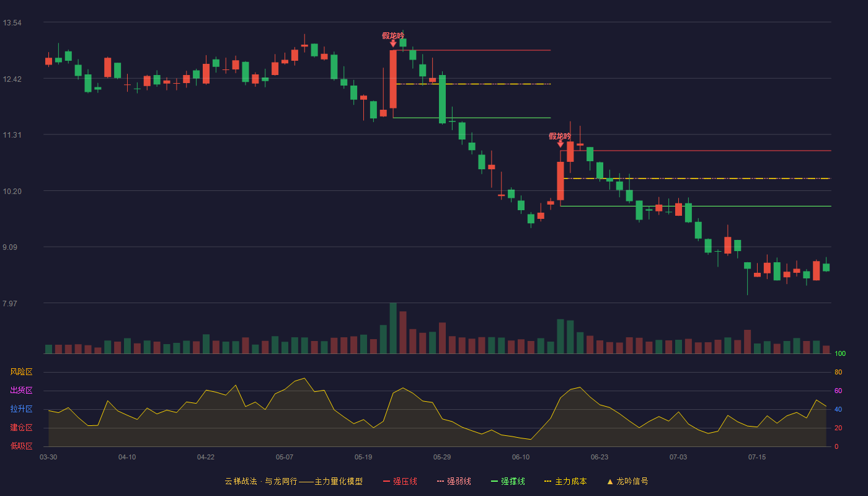The width and height of the screenshot is (868, 496).
Task: Select the 05-07 date label
Action: pos(285,457)
